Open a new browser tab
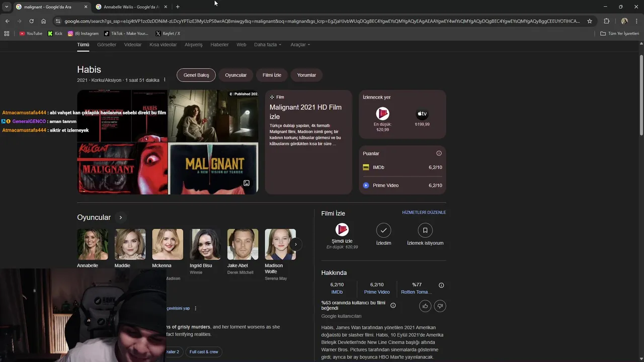644x362 pixels. 178,7
